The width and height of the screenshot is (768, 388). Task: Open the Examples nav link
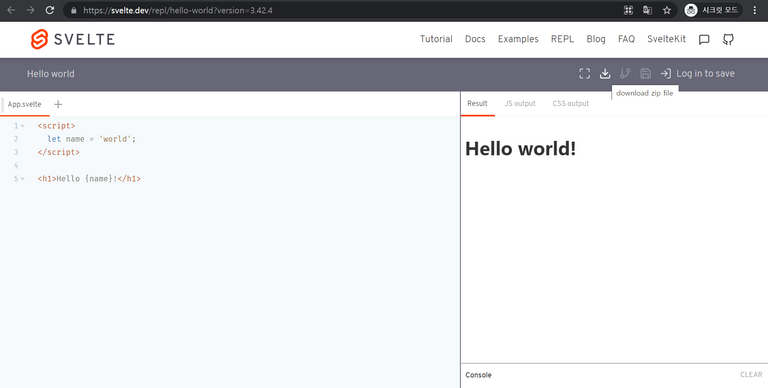(x=518, y=39)
